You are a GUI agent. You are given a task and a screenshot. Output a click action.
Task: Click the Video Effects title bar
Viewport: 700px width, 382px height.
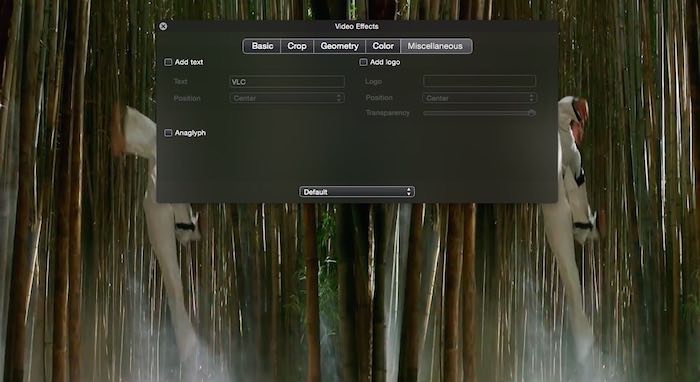click(x=357, y=26)
